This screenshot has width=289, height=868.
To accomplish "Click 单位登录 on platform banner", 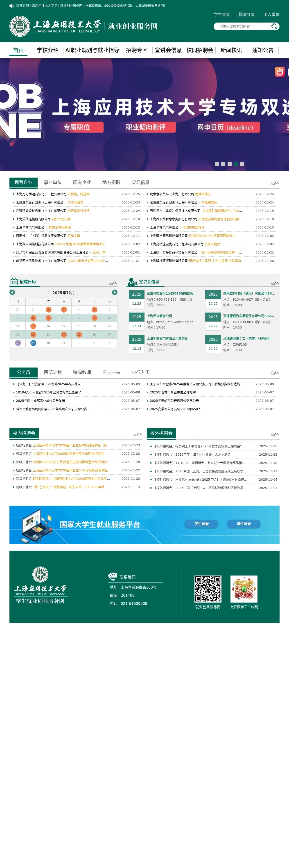I will (244, 524).
